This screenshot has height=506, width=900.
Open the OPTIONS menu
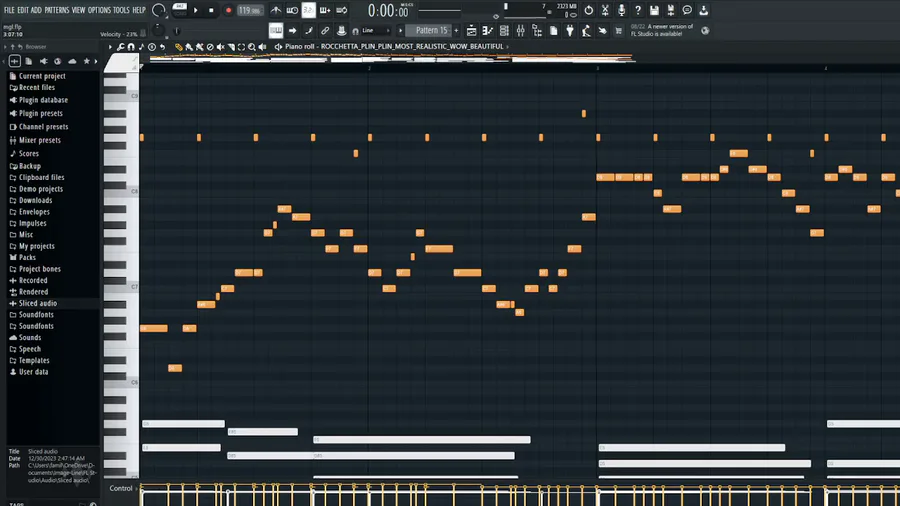click(x=99, y=10)
